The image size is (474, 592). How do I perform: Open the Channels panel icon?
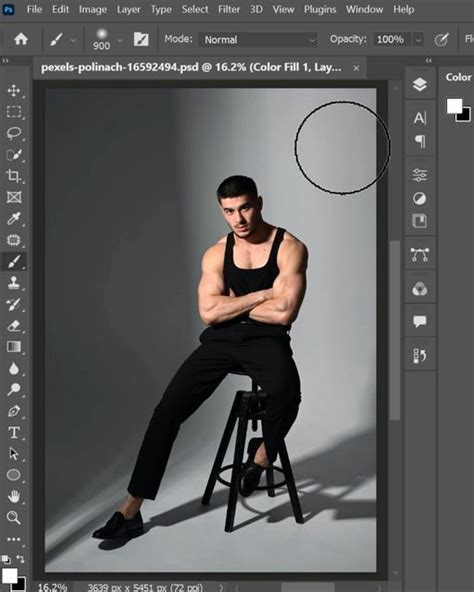pos(420,289)
